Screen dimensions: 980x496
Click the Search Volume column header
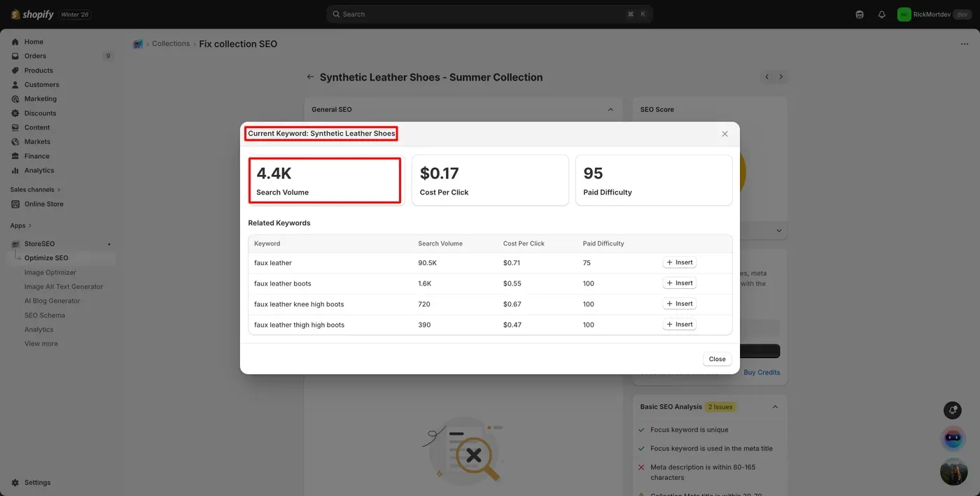pyautogui.click(x=440, y=243)
